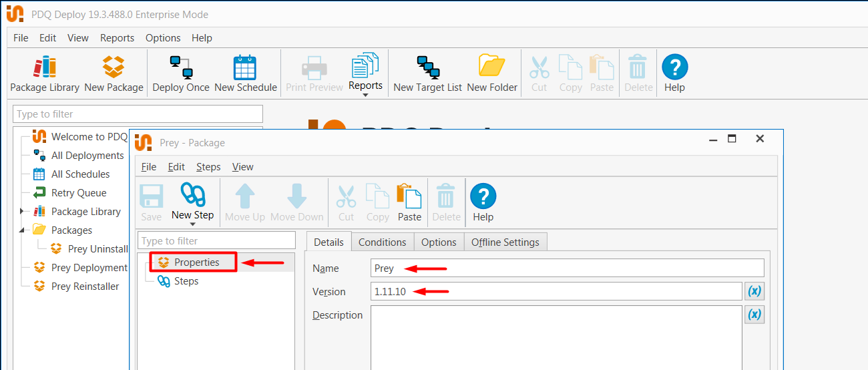Switch to the Options tab
This screenshot has height=370, width=868.
click(439, 242)
